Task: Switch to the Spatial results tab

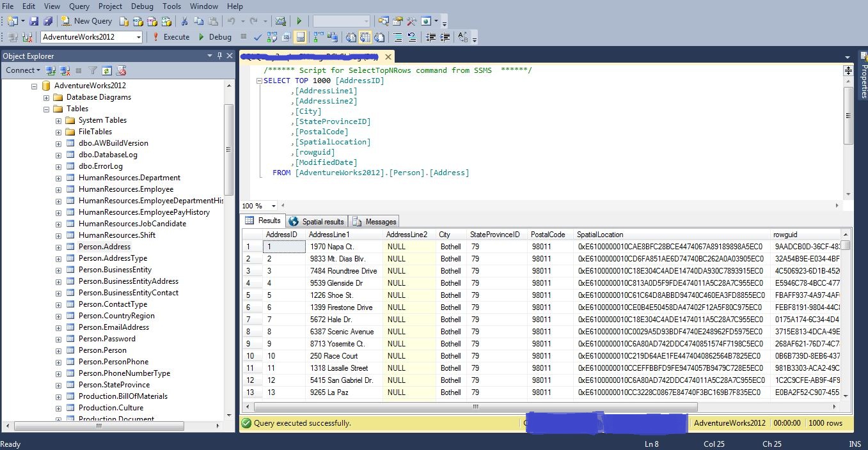Action: click(x=317, y=222)
